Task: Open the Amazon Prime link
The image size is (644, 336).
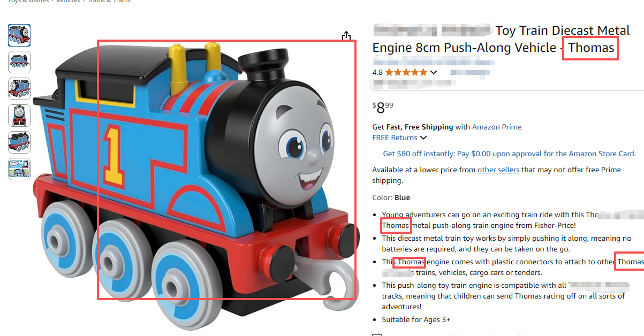Action: [x=497, y=127]
